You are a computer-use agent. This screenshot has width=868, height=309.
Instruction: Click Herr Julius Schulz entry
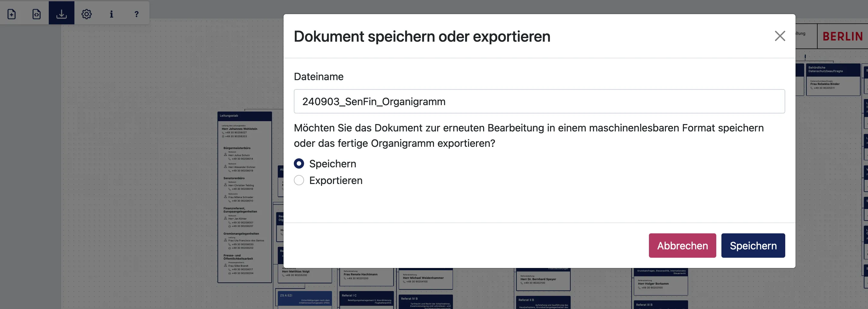pos(239,155)
